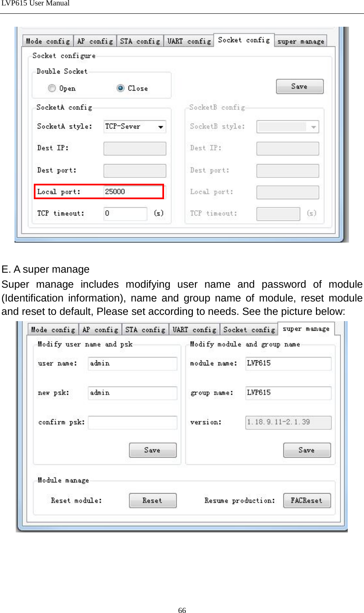The height and width of the screenshot is (613, 364).
Task: Save modified user name and psk
Action: tap(153, 450)
